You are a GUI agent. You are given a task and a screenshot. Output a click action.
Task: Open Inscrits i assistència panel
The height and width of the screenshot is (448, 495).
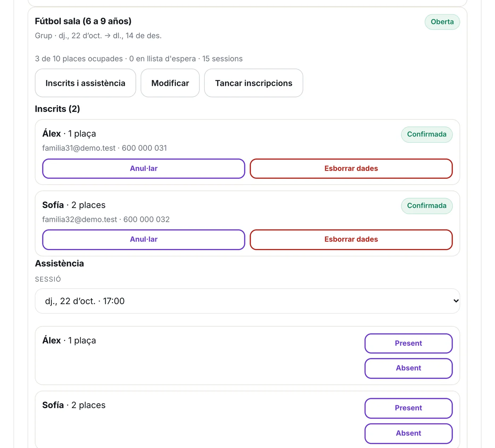[85, 83]
